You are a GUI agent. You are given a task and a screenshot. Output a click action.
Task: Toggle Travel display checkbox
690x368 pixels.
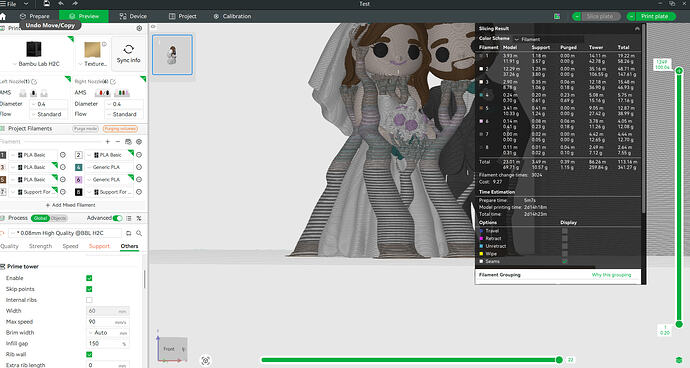pos(565,231)
